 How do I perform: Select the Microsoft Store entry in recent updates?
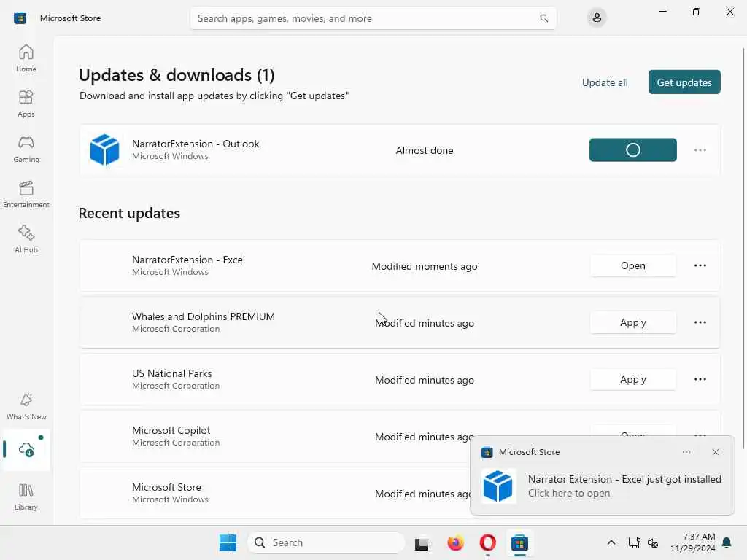coord(166,487)
